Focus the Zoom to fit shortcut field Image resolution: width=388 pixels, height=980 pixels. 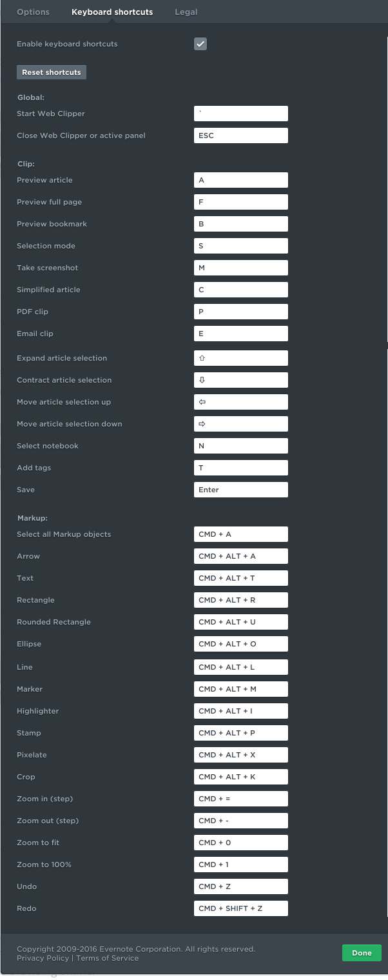pos(240,843)
